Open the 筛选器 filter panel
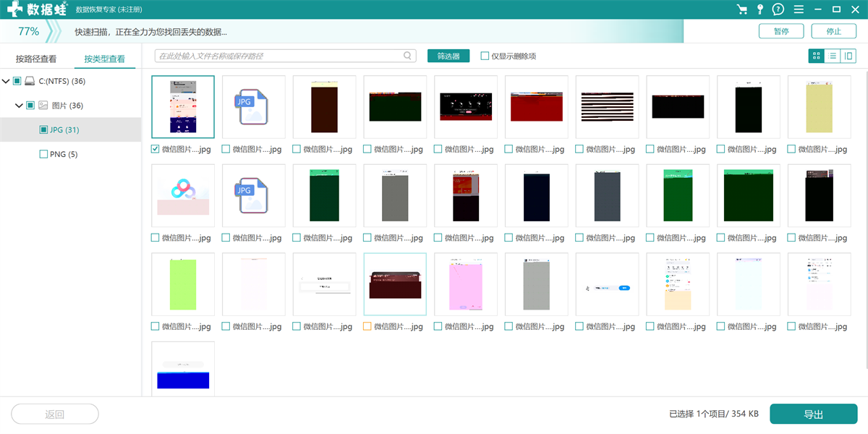This screenshot has width=868, height=434. (448, 56)
